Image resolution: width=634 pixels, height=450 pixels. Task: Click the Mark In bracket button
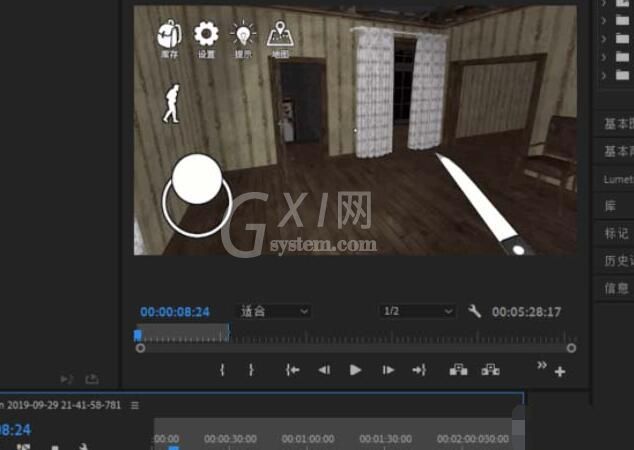click(222, 370)
